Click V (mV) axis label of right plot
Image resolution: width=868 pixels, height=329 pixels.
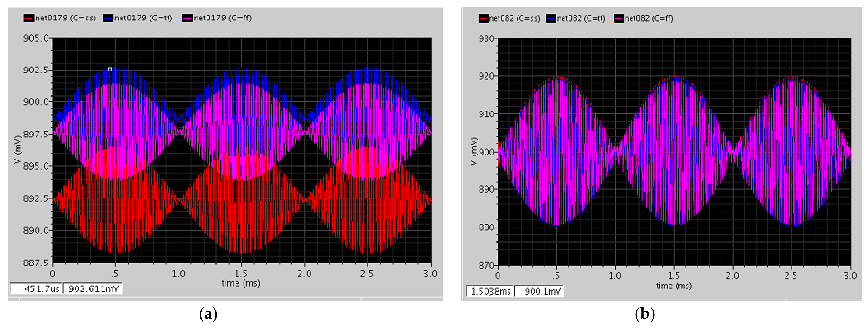click(x=474, y=151)
